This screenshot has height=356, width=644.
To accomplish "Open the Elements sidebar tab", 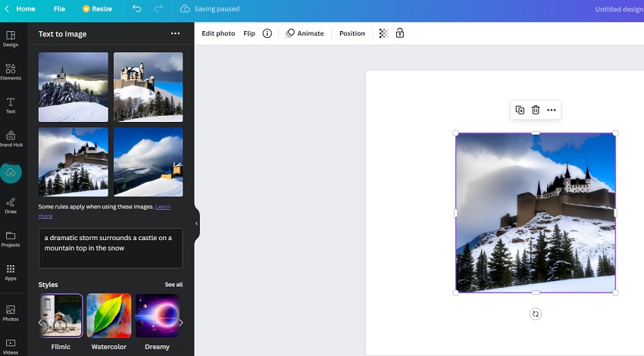I will click(x=11, y=72).
